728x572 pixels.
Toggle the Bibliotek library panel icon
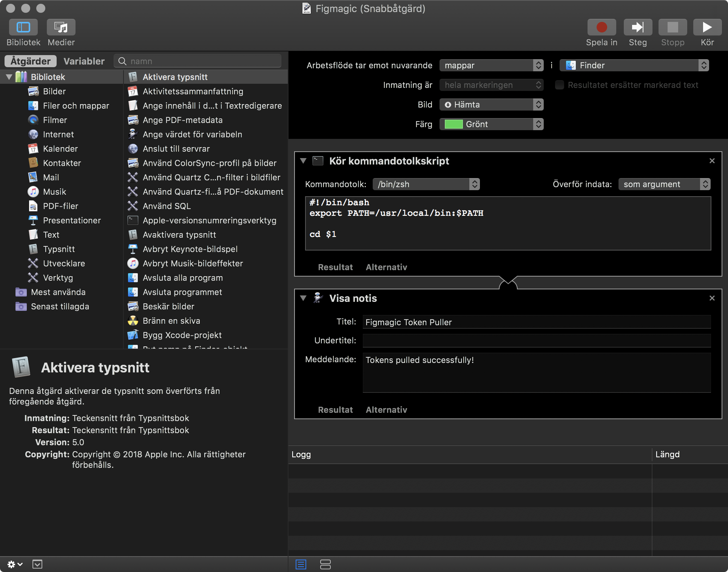[x=23, y=27]
